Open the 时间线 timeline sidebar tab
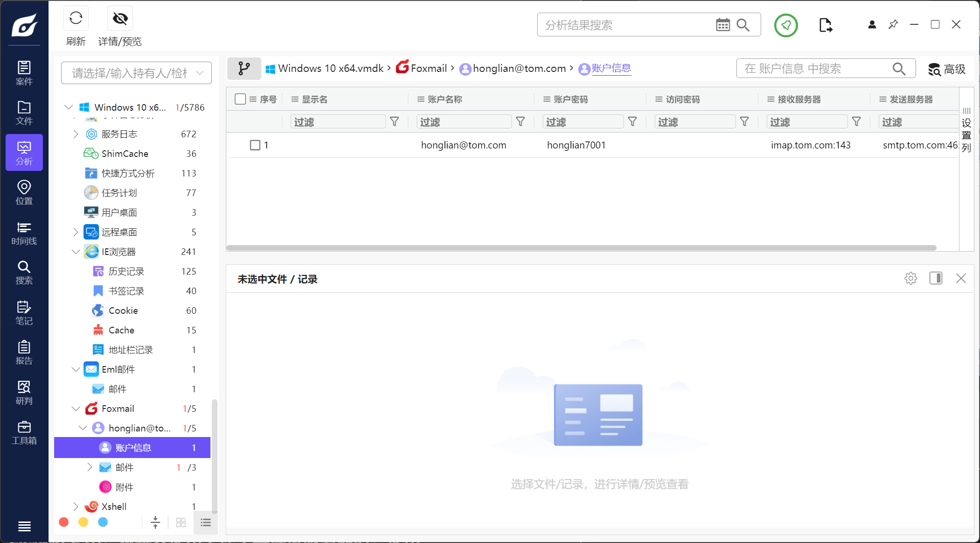Image resolution: width=980 pixels, height=543 pixels. point(24,233)
